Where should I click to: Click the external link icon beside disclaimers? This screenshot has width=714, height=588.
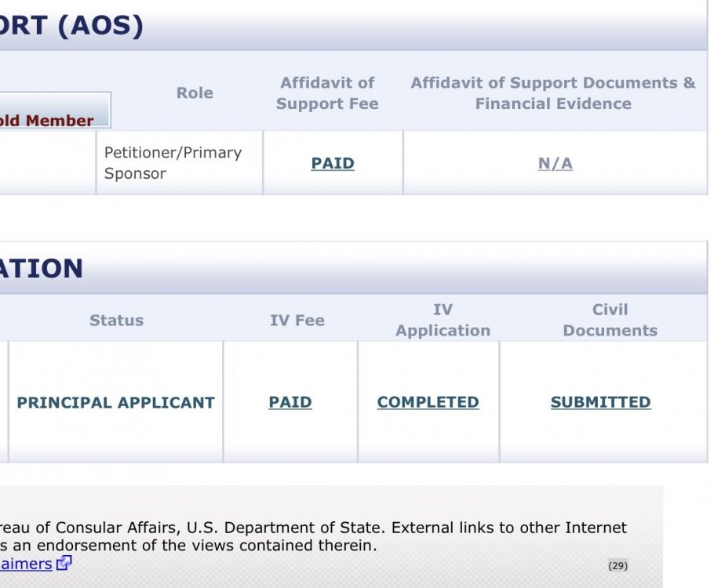tap(64, 563)
